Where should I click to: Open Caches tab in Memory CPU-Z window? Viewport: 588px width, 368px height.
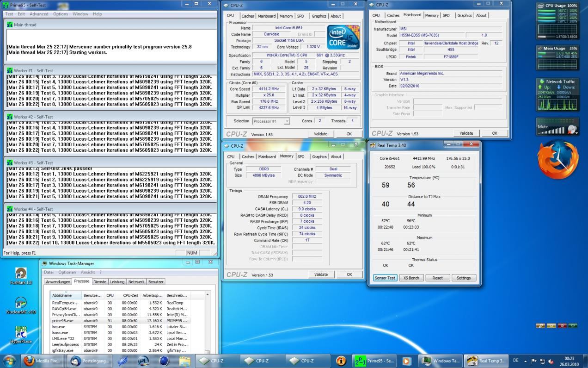[x=248, y=156]
